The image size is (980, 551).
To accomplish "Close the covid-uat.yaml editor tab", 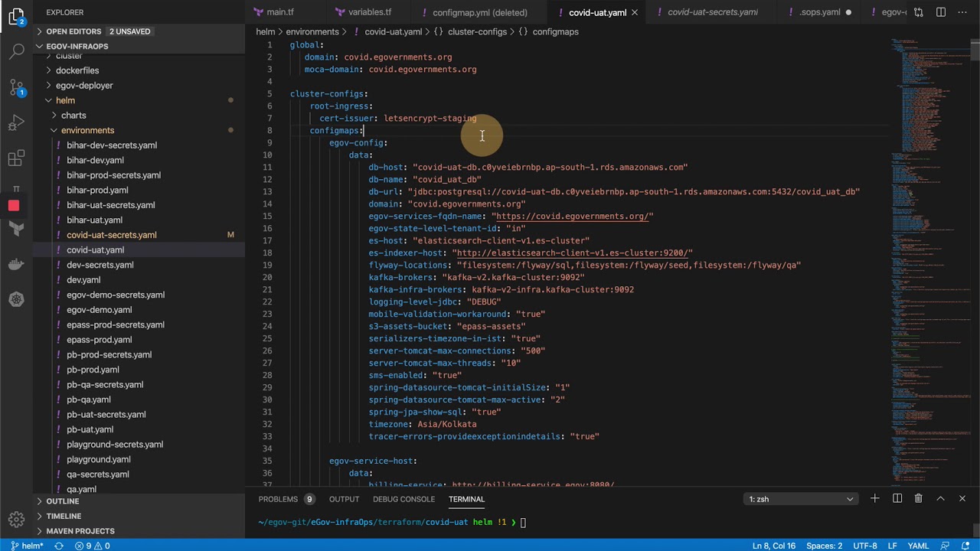I will point(635,12).
